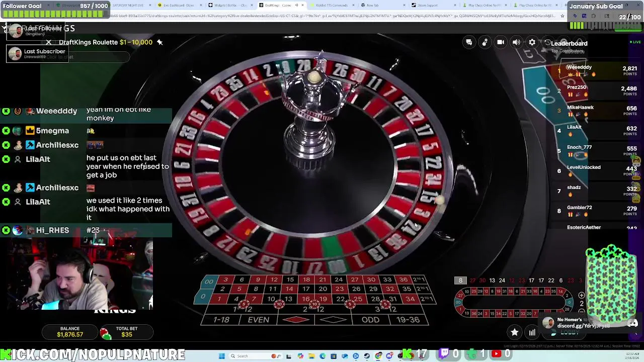Decrease racetrack neighbors with minus button
Viewport: 644px width, 362px height.
[x=582, y=312]
